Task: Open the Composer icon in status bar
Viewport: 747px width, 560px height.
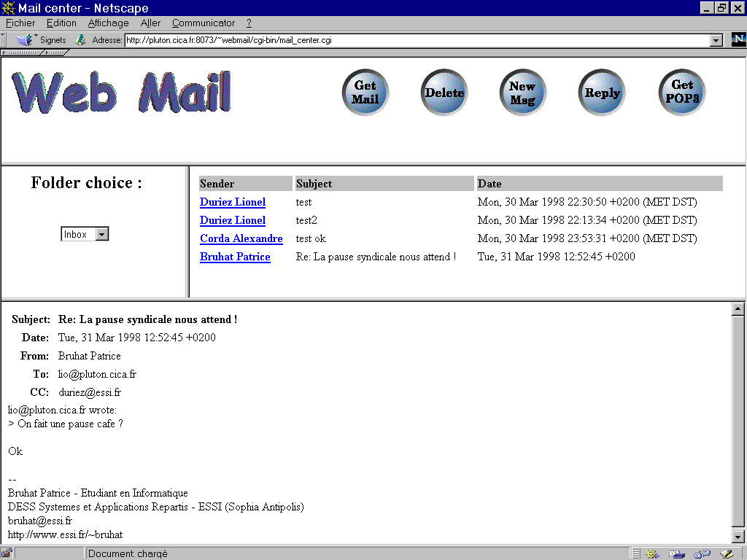Action: pyautogui.click(x=726, y=553)
